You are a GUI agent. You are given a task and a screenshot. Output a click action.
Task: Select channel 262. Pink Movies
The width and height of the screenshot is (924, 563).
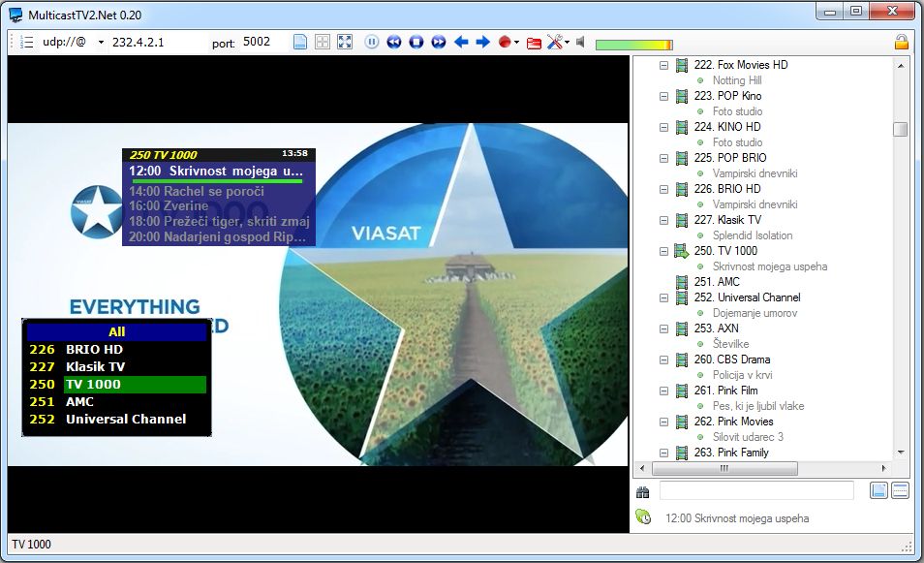(x=733, y=422)
